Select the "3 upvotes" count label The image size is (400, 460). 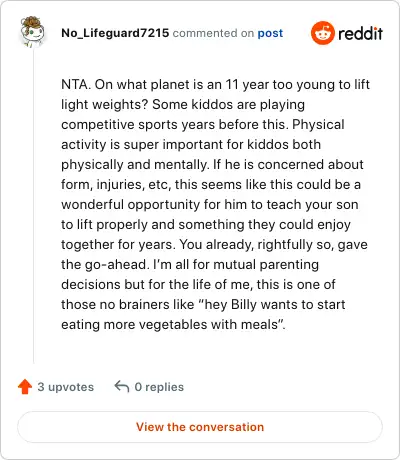point(66,387)
